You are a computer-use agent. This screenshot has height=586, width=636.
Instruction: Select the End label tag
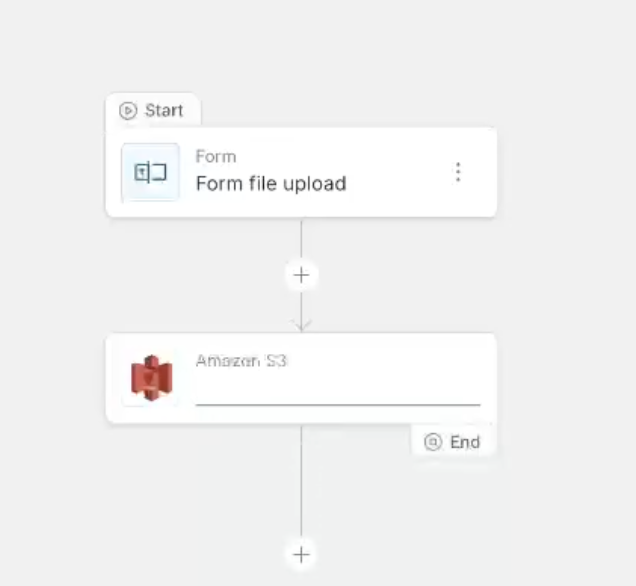[x=453, y=441]
